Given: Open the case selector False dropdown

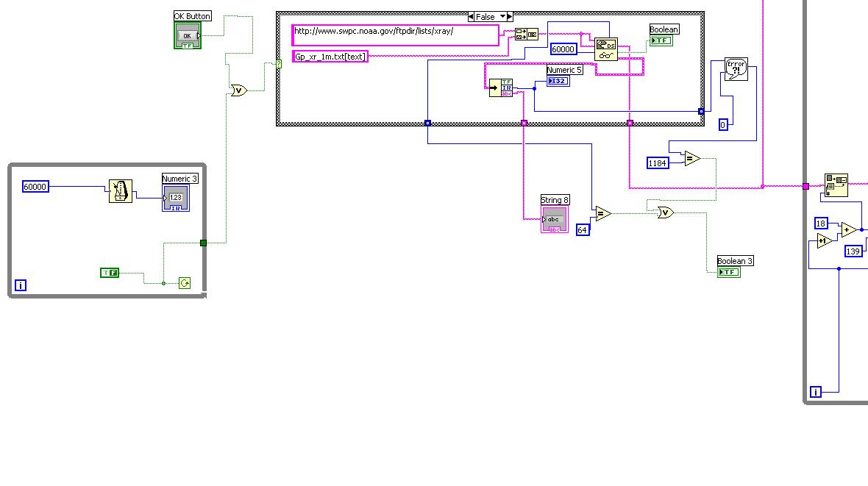Looking at the screenshot, I should [502, 17].
